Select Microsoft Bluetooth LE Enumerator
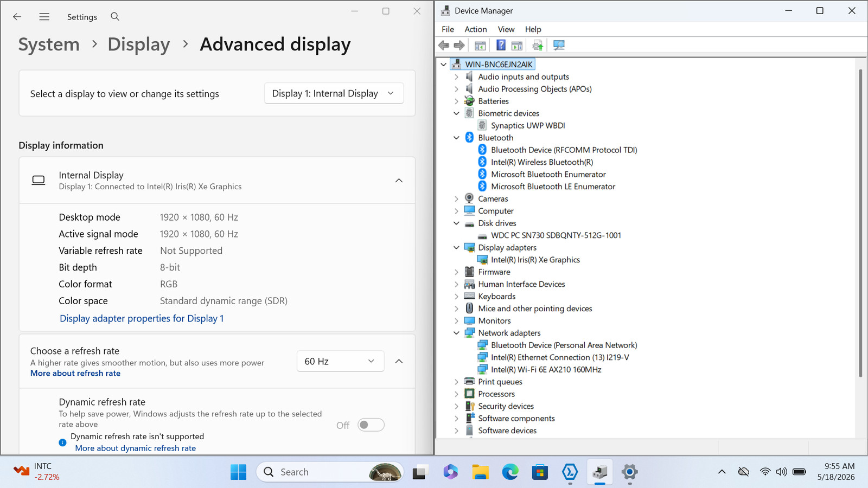 [x=553, y=187]
